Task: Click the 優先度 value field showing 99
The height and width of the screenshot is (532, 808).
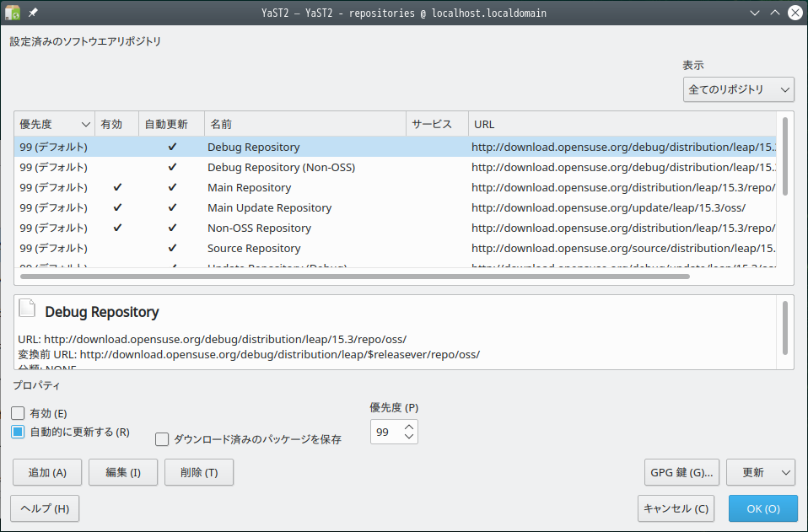Action: tap(386, 432)
